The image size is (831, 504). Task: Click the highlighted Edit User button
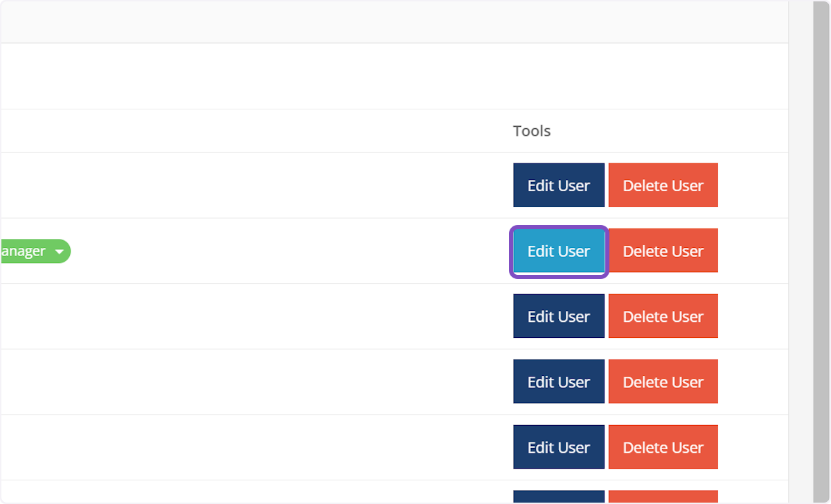[x=558, y=251]
